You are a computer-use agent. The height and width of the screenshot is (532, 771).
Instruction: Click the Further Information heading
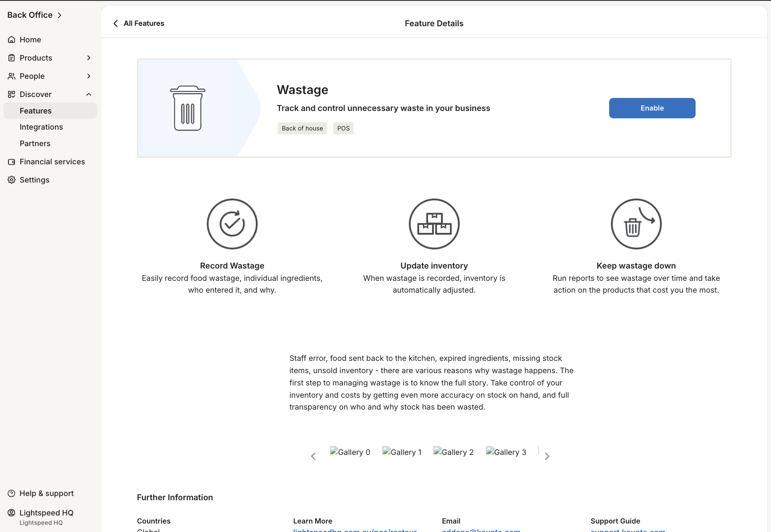(x=175, y=497)
